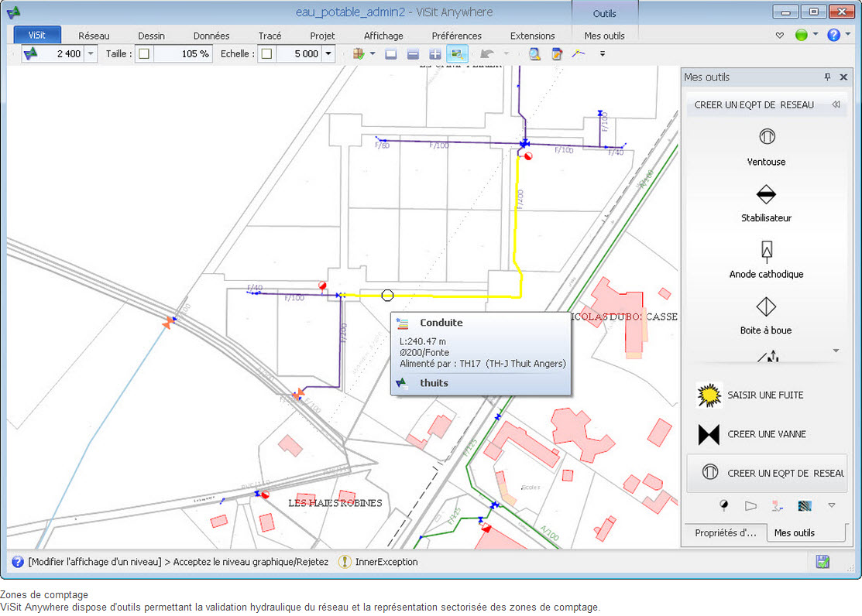This screenshot has height=616, width=862.
Task: Click the split-window icon in toolbar
Action: 413,54
